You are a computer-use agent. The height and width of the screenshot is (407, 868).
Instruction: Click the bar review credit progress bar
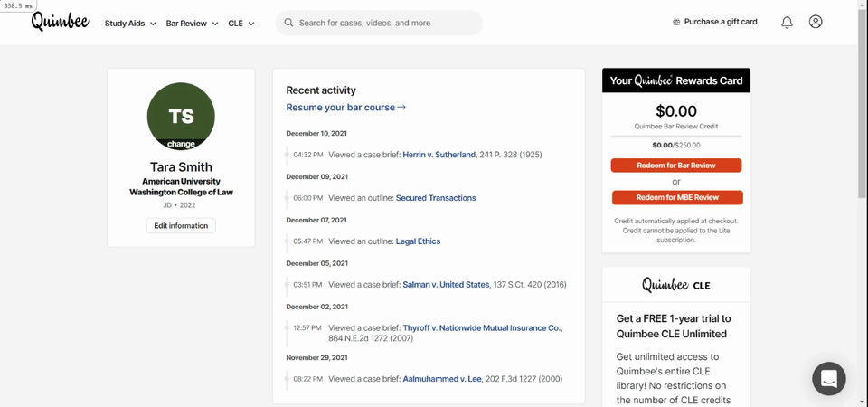[x=676, y=136]
